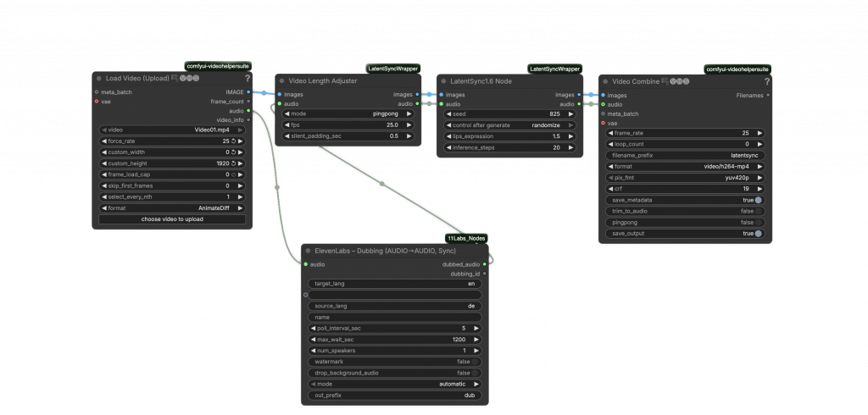
Task: Collapse the LatentSync1.6 Node via its title dot
Action: 443,81
